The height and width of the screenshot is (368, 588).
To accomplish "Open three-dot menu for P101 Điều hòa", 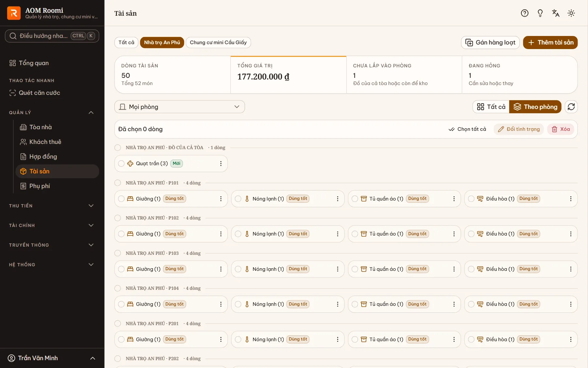I will 571,199.
